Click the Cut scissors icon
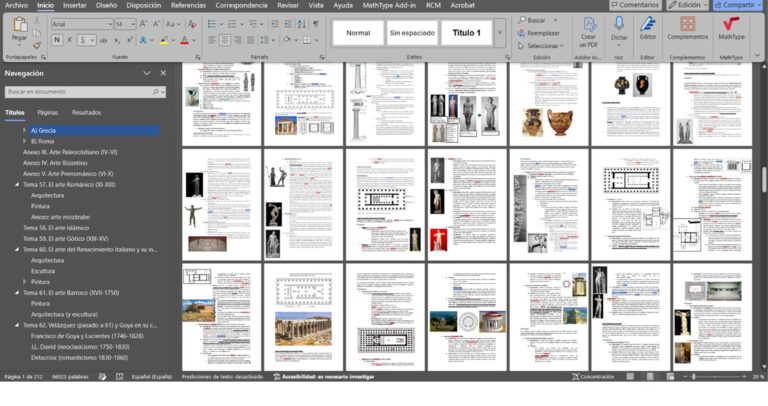Screen dimensions: 768x406 [x=37, y=21]
